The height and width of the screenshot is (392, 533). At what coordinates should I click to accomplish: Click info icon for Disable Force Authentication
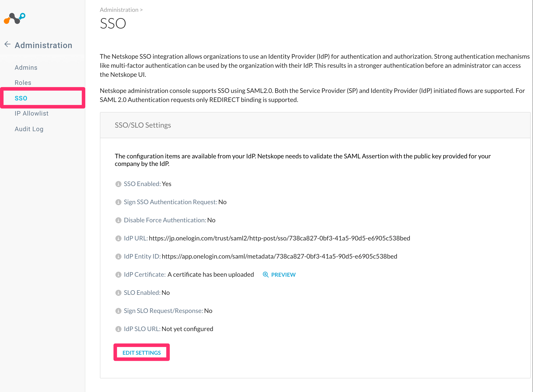click(118, 220)
